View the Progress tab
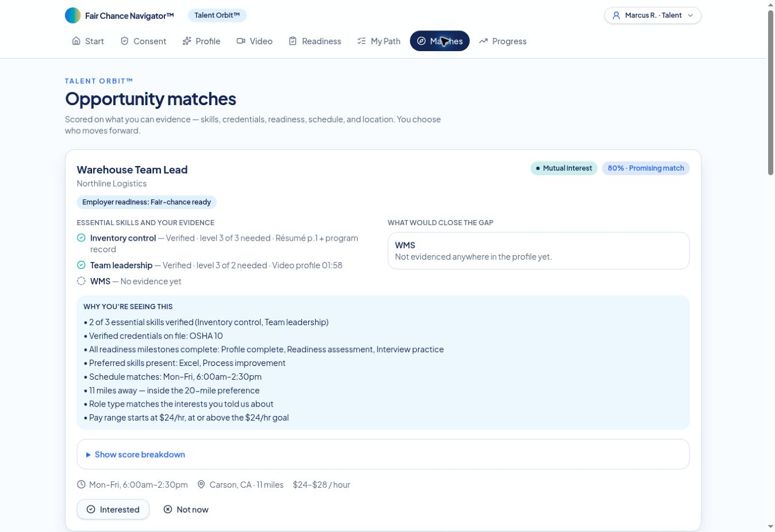The width and height of the screenshot is (775, 532). [x=502, y=41]
